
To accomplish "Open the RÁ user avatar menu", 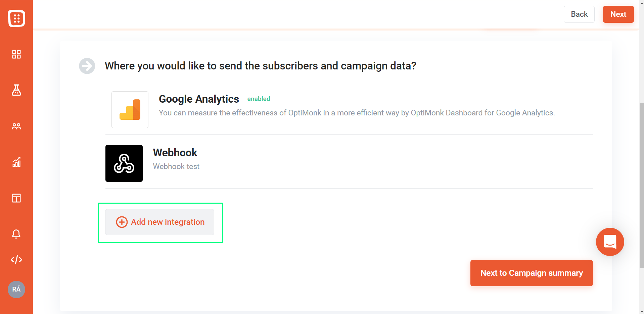I will tap(16, 289).
